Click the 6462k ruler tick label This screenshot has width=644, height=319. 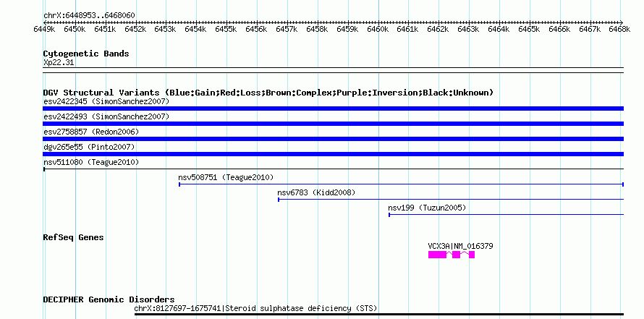[x=438, y=29]
